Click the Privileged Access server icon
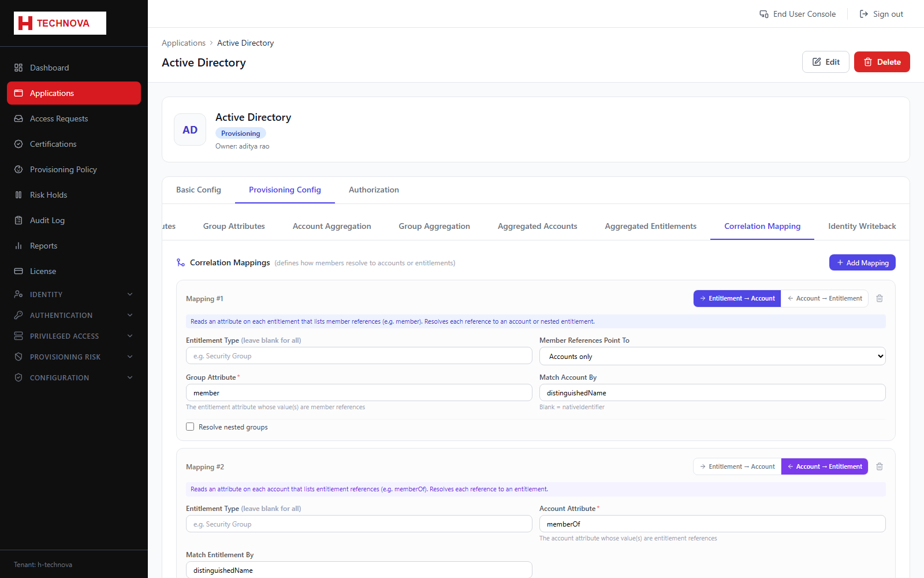 pos(18,336)
